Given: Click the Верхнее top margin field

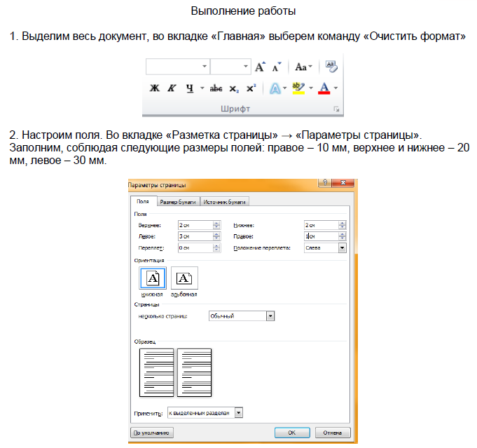Looking at the screenshot, I should (195, 225).
